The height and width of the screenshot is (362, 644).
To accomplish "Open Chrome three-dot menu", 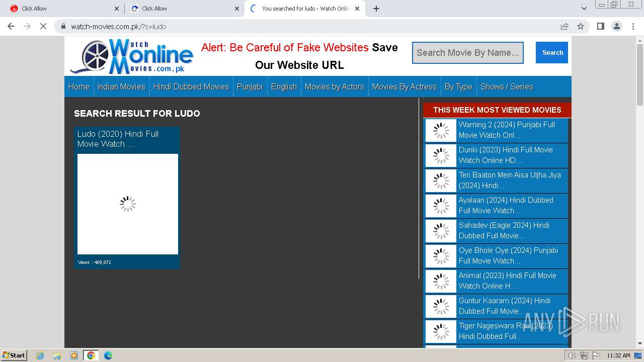I will pos(633,26).
